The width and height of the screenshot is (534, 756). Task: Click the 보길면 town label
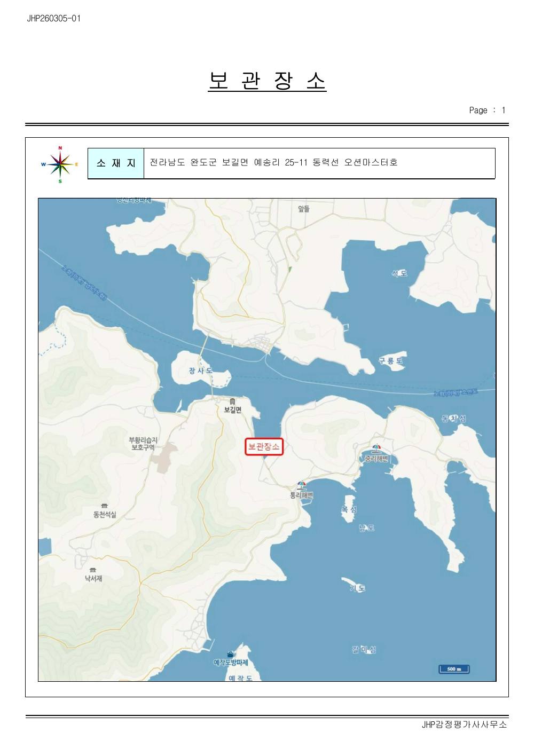[233, 409]
